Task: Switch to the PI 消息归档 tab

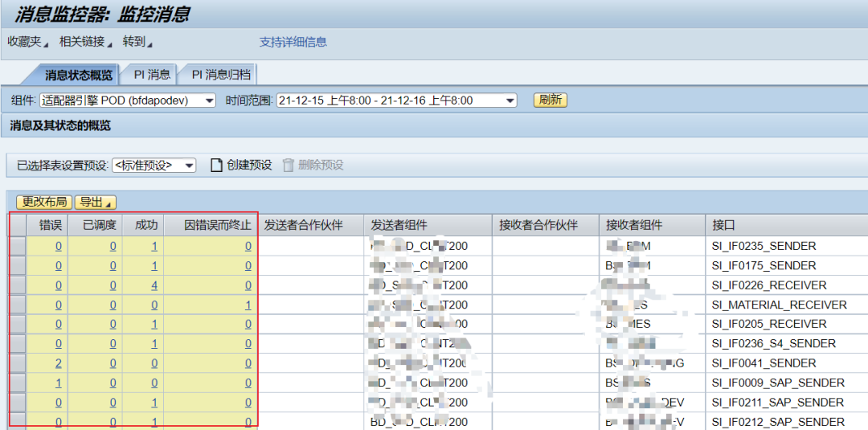Action: pos(220,75)
